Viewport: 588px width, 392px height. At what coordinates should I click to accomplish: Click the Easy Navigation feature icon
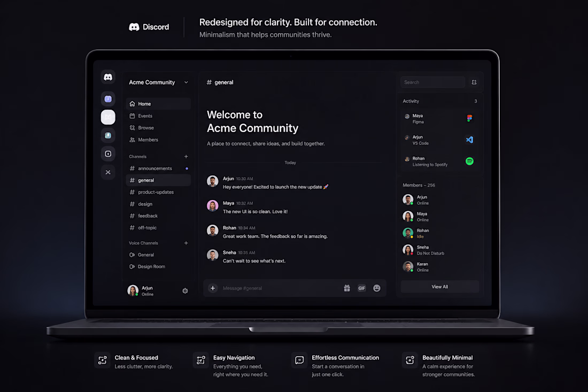click(201, 360)
